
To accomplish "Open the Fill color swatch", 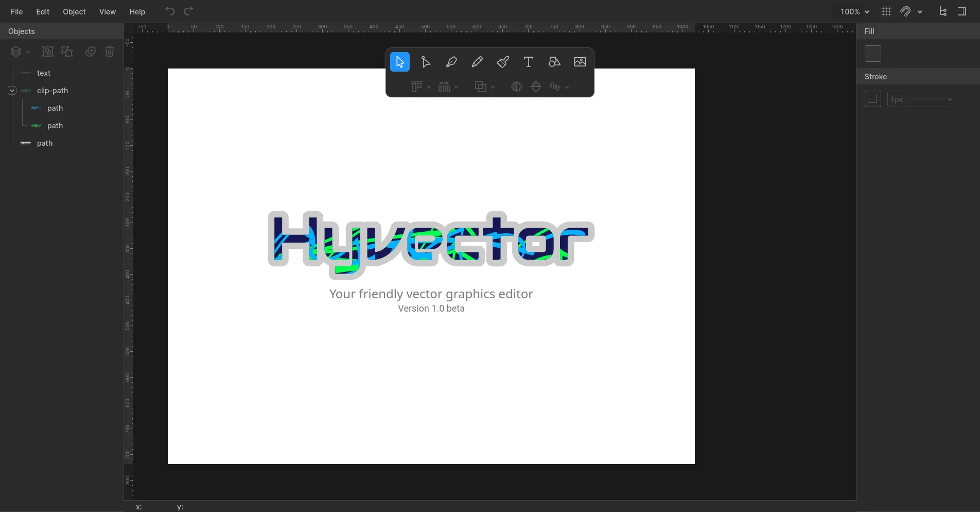I will point(873,53).
